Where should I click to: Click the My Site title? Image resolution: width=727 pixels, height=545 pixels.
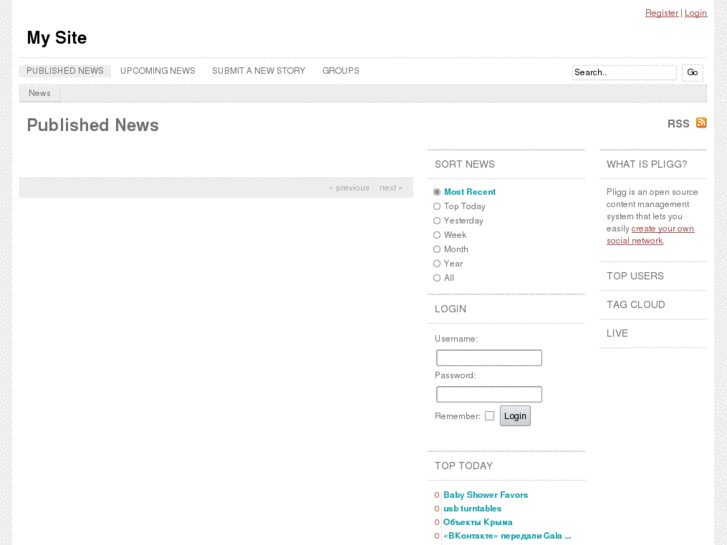point(57,38)
